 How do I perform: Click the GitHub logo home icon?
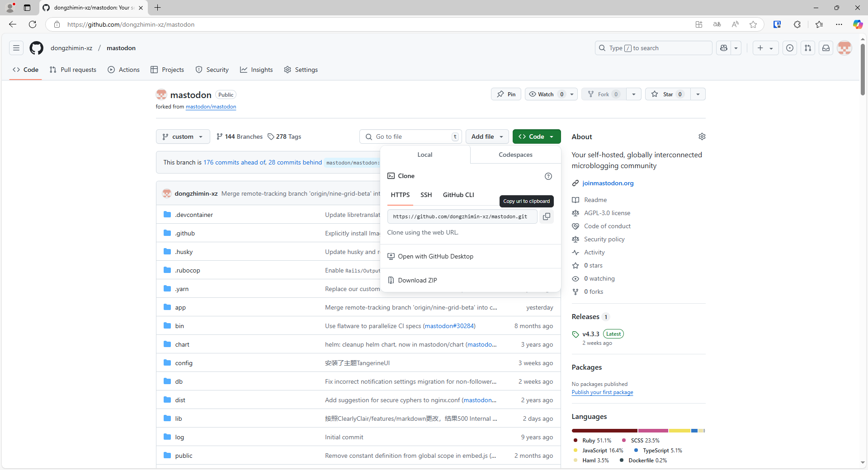click(x=36, y=48)
